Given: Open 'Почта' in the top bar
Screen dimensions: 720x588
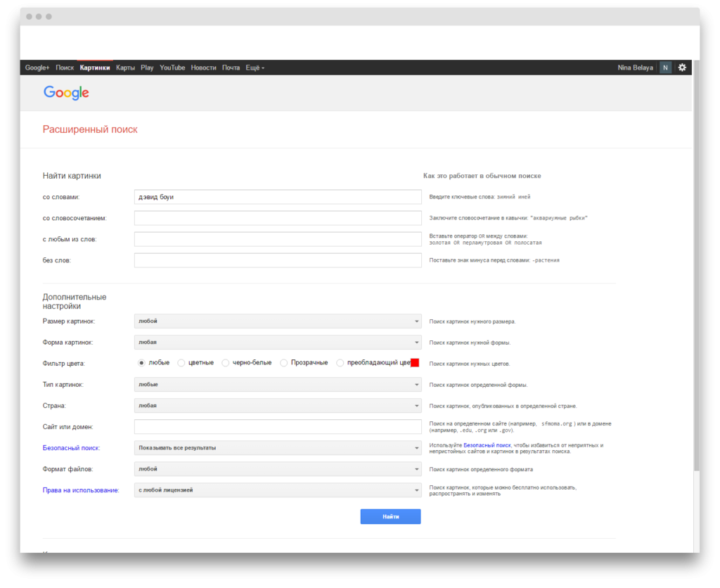Looking at the screenshot, I should pos(231,68).
